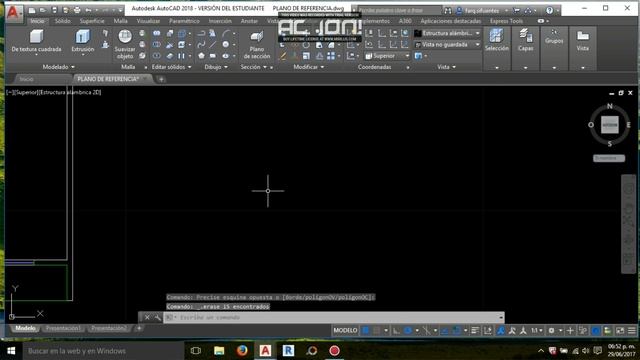Image resolution: width=640 pixels, height=360 pixels.
Task: Click the polyline tool in the Dibujo panel
Action: [201, 33]
